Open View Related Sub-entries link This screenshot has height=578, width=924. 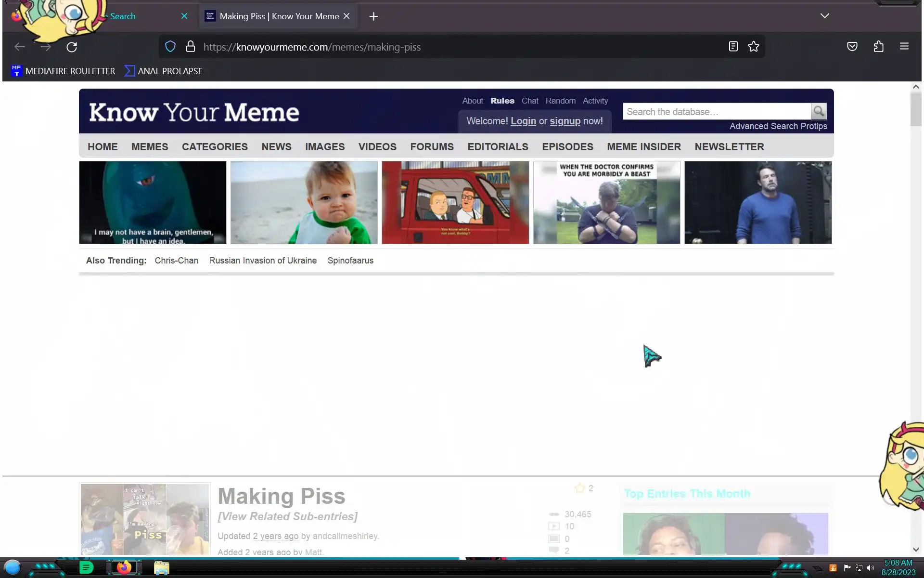click(287, 516)
